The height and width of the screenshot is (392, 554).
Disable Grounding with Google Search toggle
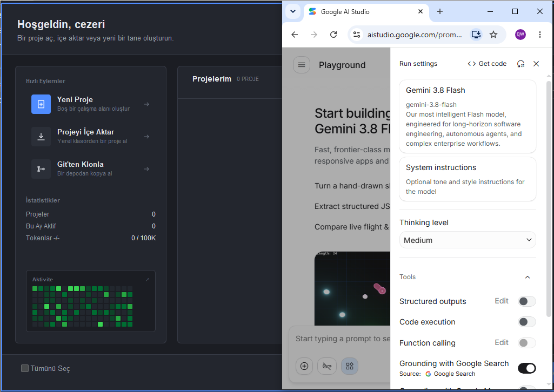pyautogui.click(x=527, y=368)
